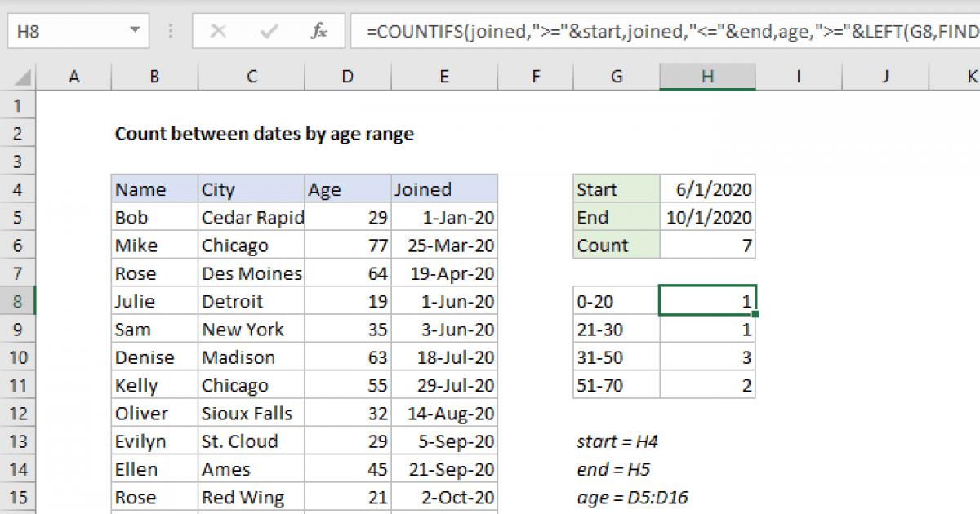Select column header D
980x514 pixels.
tap(348, 77)
